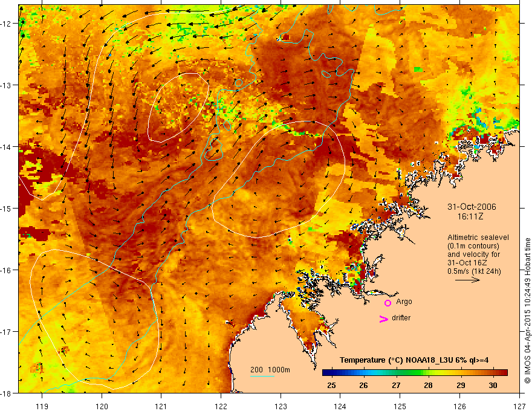Click the '(0.1m contours)' legend line

(473, 246)
